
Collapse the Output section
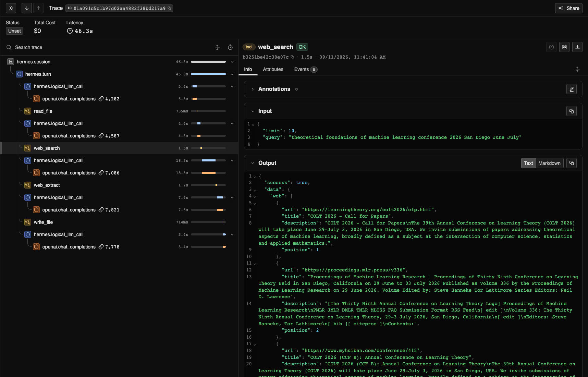(x=253, y=163)
